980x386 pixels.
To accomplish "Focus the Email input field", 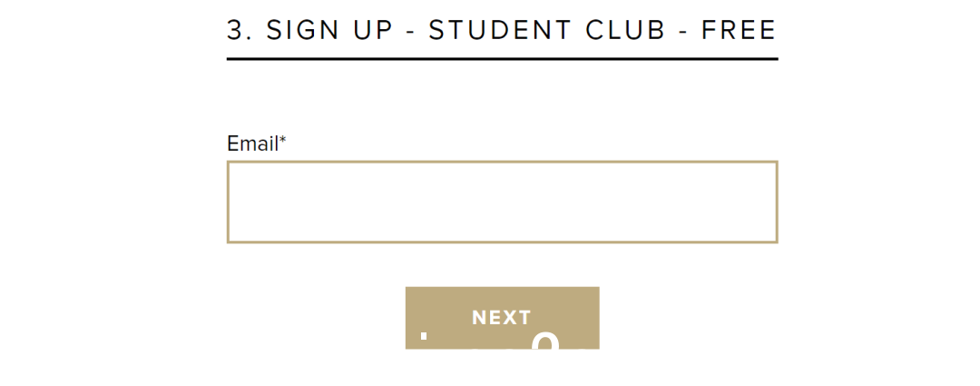I will tap(502, 202).
